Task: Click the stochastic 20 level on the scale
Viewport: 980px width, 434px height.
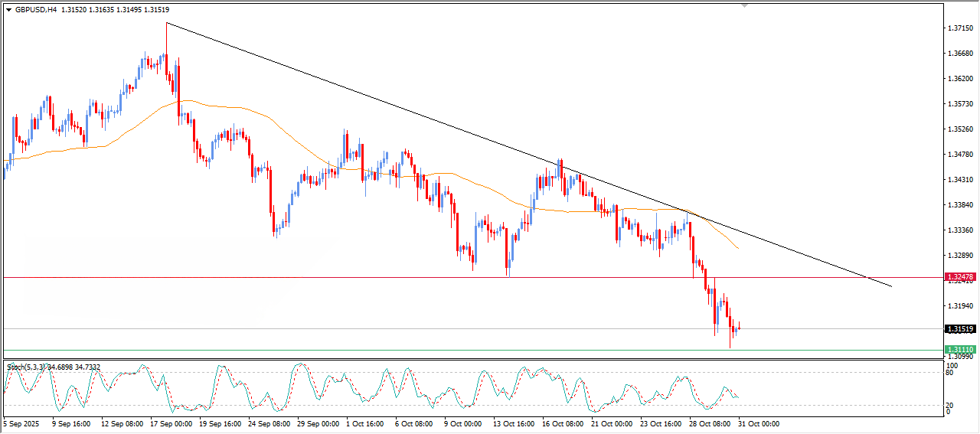Action: coord(951,405)
